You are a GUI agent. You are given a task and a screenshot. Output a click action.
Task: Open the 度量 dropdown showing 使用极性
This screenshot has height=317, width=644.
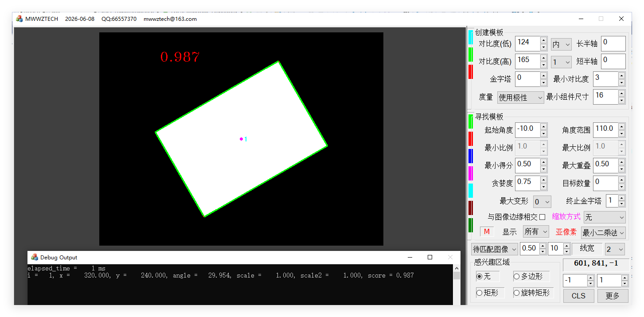tap(520, 98)
